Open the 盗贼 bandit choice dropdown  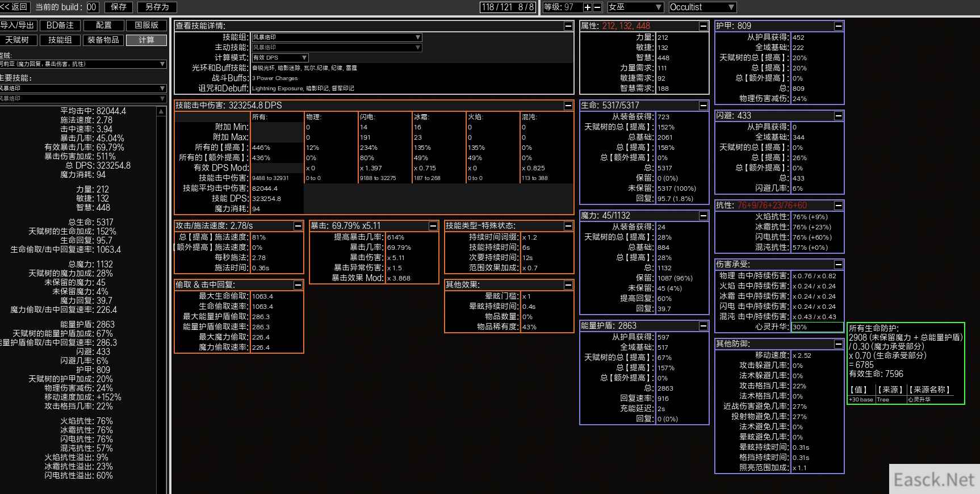[82, 64]
